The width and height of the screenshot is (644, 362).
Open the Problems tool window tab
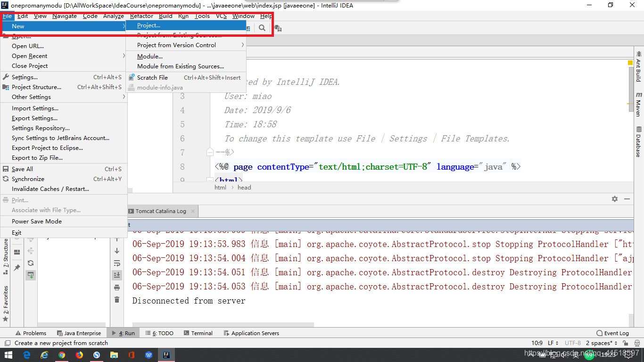[x=31, y=333]
